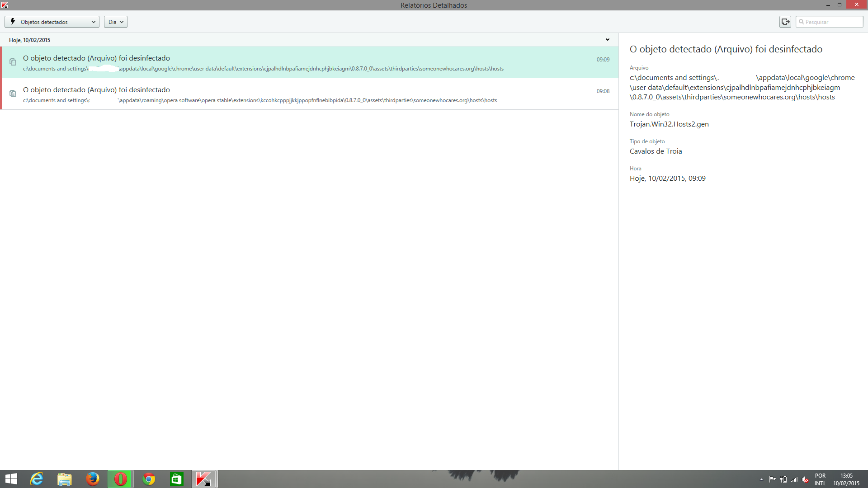
Task: Collapse the Hoje, 10/02/2015 group chevron
Action: (x=608, y=40)
